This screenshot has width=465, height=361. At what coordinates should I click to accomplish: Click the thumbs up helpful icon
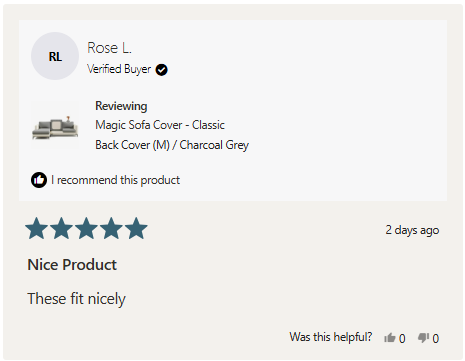click(x=389, y=338)
